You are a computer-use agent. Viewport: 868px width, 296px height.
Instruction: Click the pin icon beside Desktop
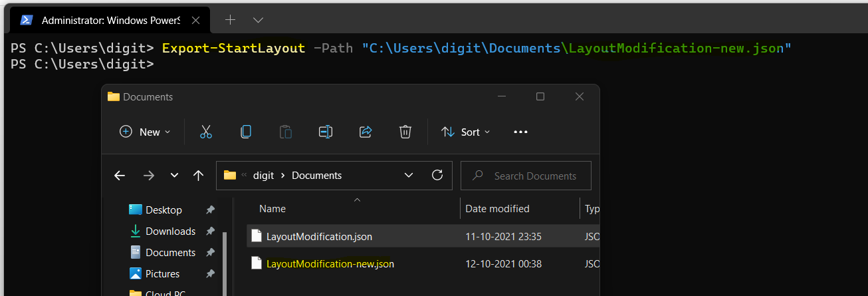210,210
